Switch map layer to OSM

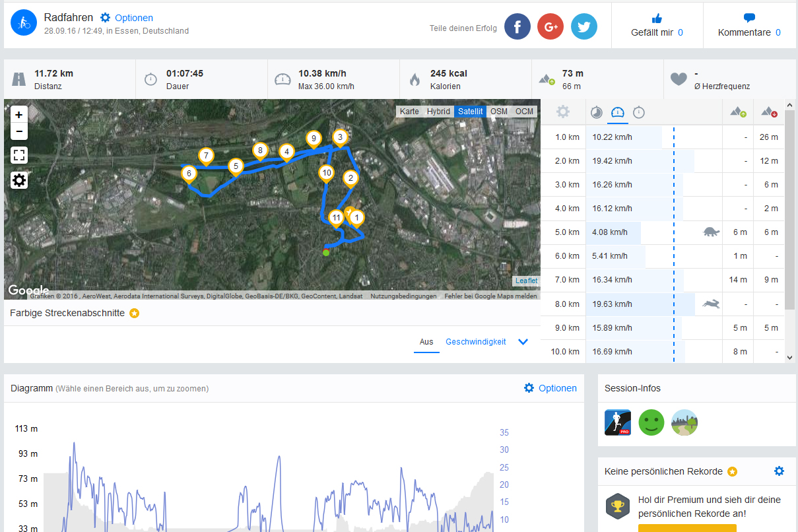pyautogui.click(x=499, y=112)
